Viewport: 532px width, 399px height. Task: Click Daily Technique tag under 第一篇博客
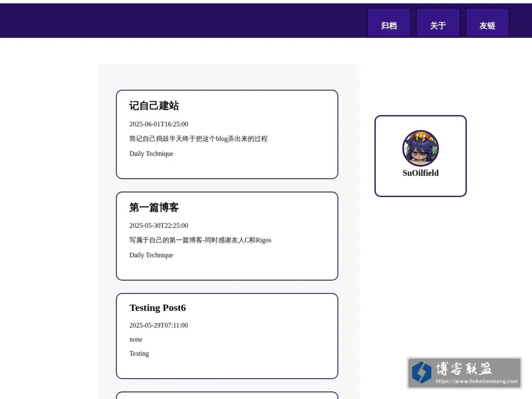click(151, 255)
